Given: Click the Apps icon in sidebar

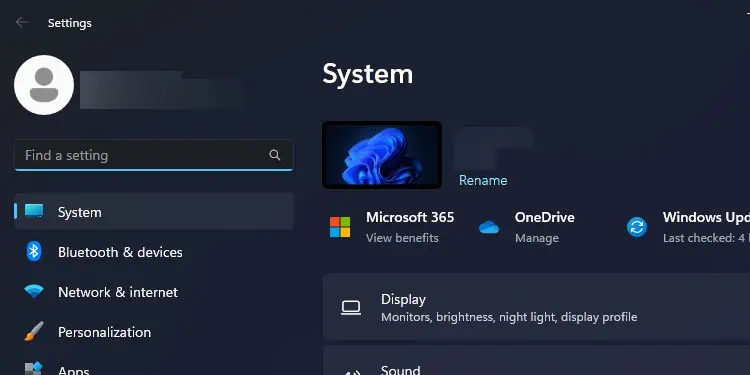Looking at the screenshot, I should tap(34, 369).
